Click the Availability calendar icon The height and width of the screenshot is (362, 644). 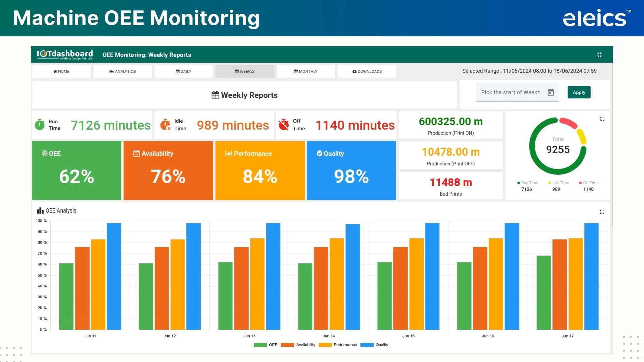pyautogui.click(x=135, y=153)
